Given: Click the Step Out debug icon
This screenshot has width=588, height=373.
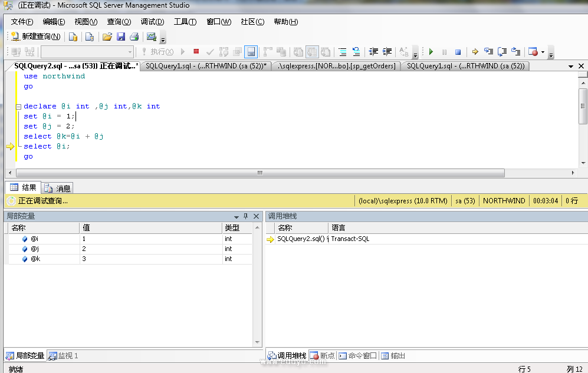Looking at the screenshot, I should point(515,52).
